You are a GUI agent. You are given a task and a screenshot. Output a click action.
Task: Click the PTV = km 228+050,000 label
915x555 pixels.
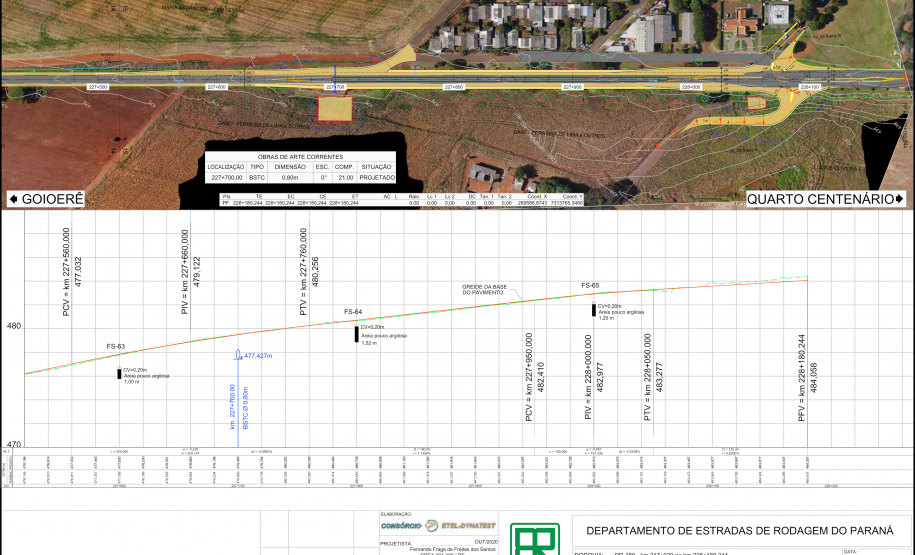point(647,377)
